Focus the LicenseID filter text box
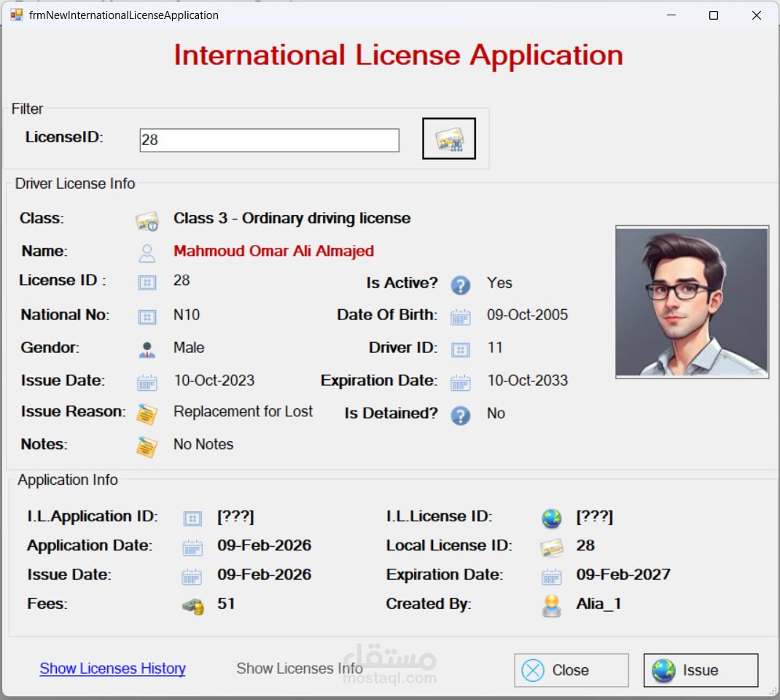This screenshot has height=700, width=780. click(269, 140)
